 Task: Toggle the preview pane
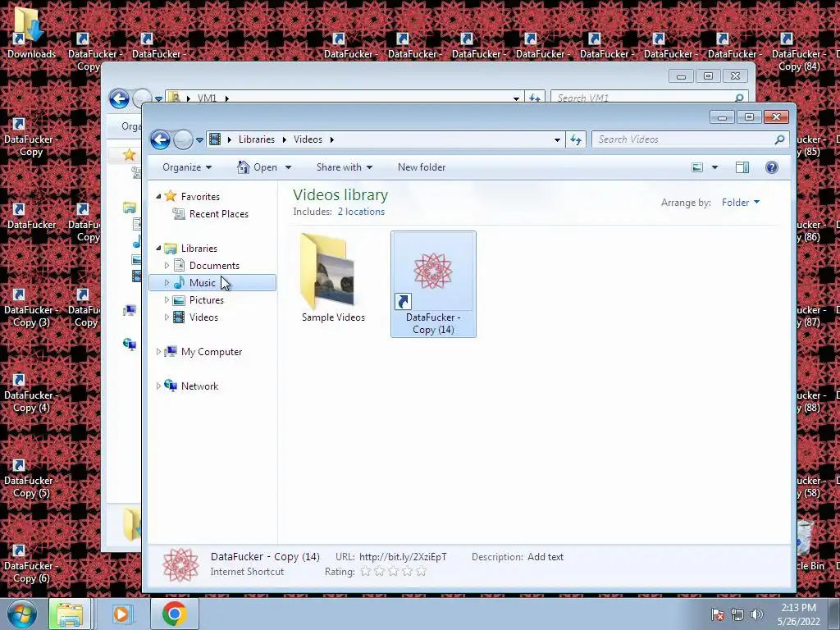(x=742, y=167)
